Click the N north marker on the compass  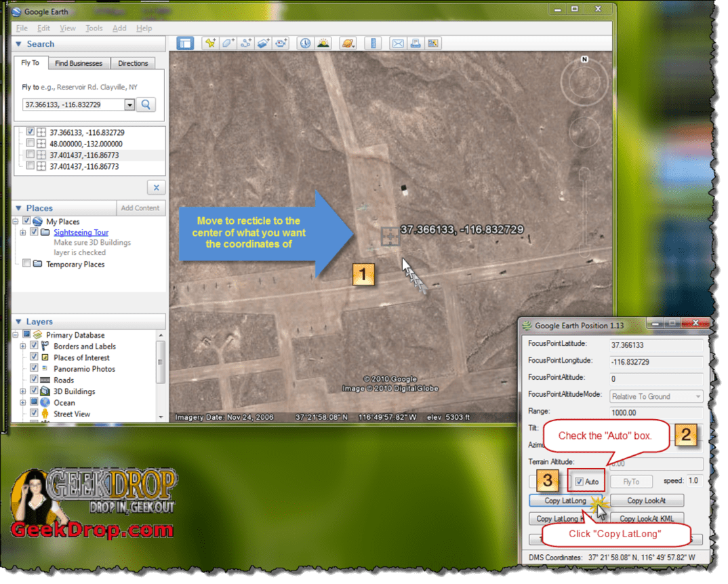coord(584,60)
